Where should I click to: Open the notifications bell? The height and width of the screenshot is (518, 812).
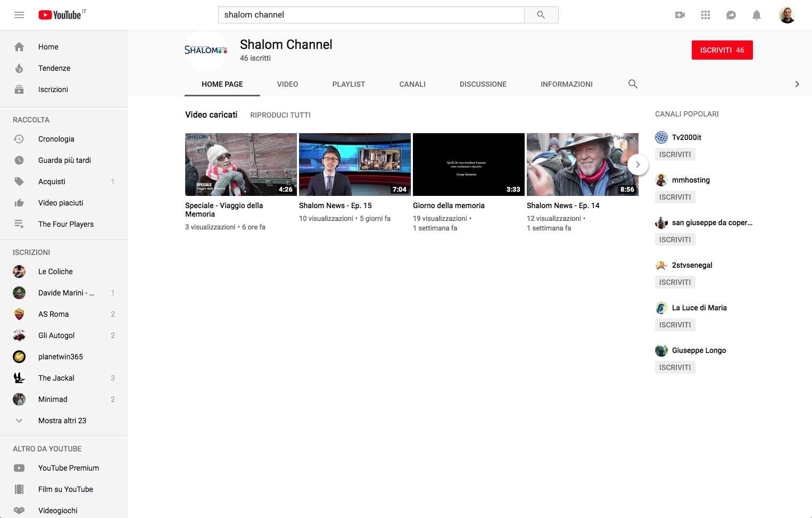coord(757,15)
